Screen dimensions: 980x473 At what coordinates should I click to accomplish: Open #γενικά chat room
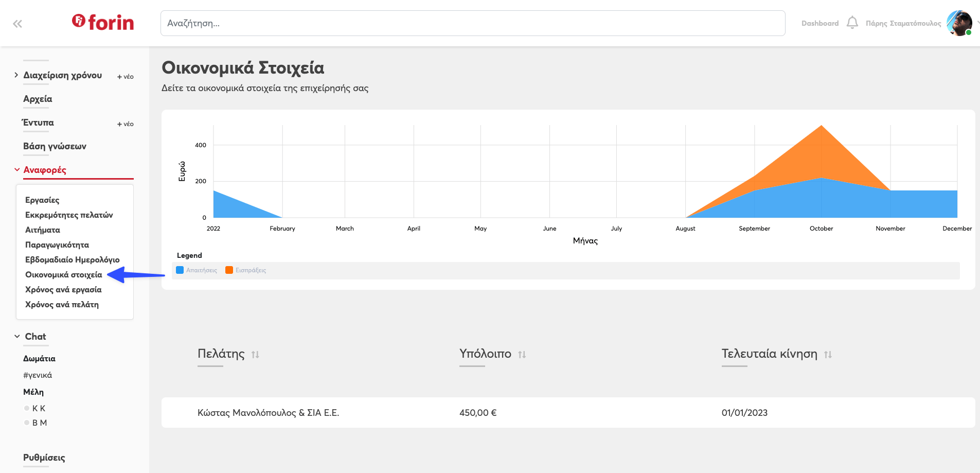click(x=38, y=375)
